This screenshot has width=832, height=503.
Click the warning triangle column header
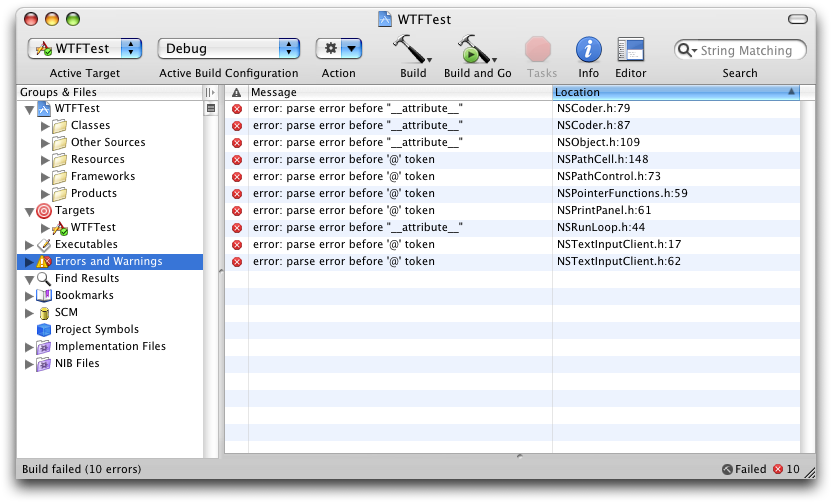tap(236, 92)
